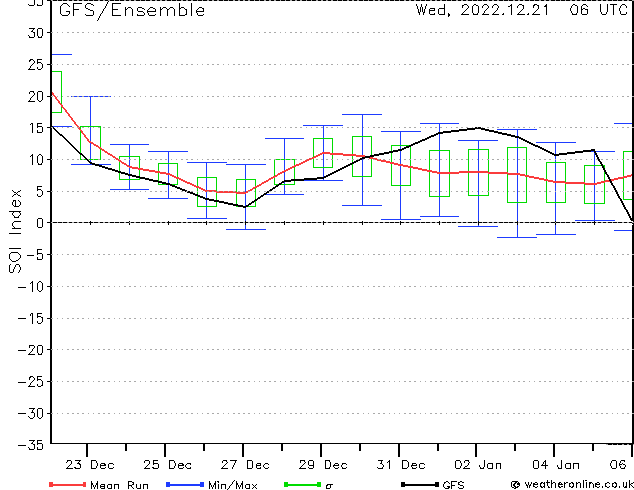Click the −5 y-axis label

point(36,255)
